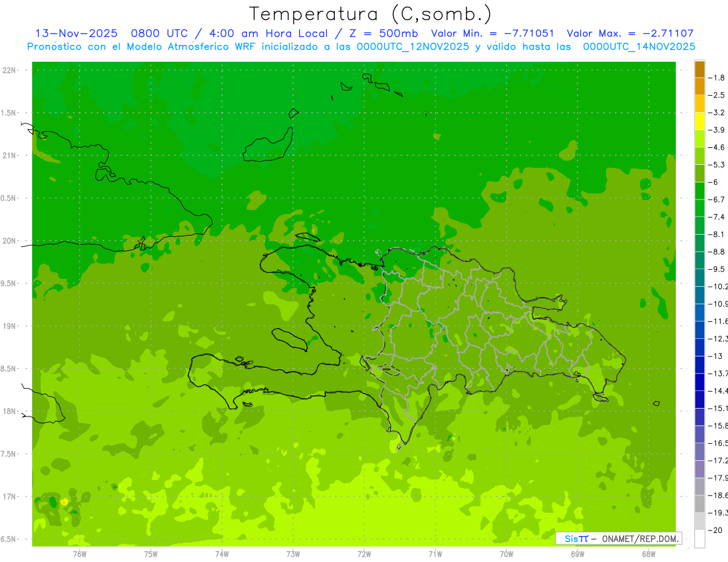Click the "Valor Max. = -2.71107" readout

click(630, 34)
